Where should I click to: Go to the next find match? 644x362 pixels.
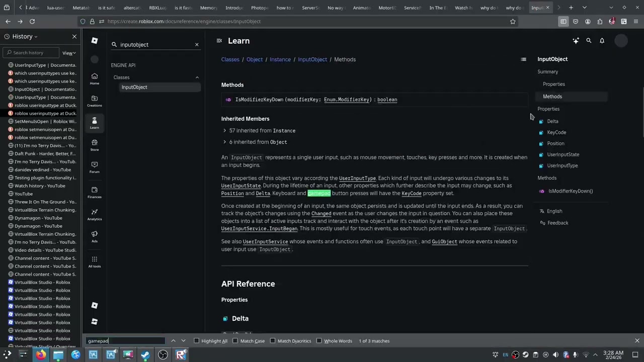(183, 341)
